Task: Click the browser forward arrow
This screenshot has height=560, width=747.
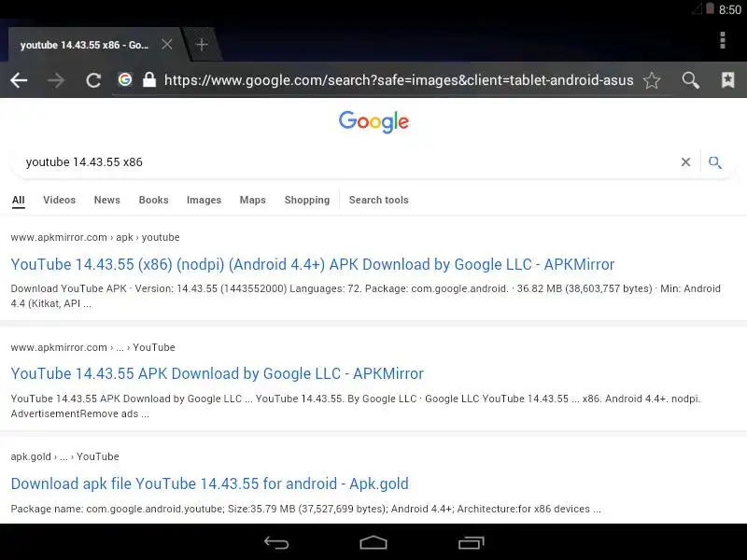Action: coord(56,80)
